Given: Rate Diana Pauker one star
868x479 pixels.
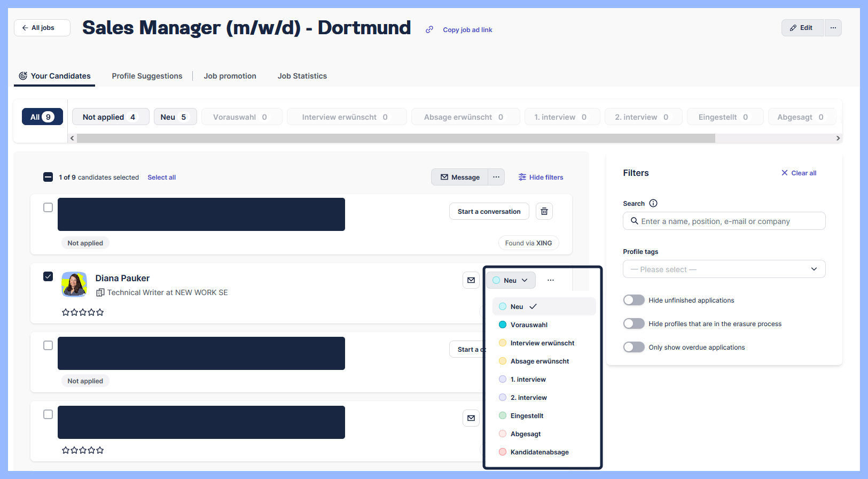Looking at the screenshot, I should pos(66,312).
